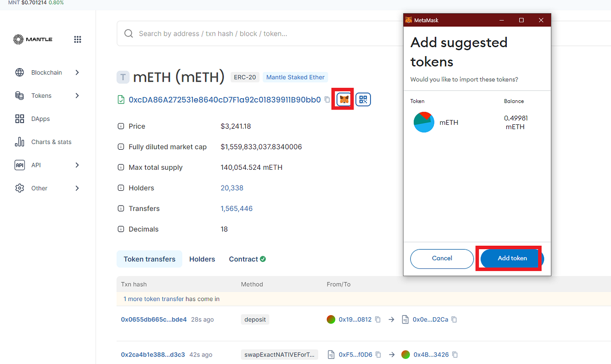Image resolution: width=611 pixels, height=364 pixels.
Task: Open contract address 0xF5...f0D6
Action: 355,354
